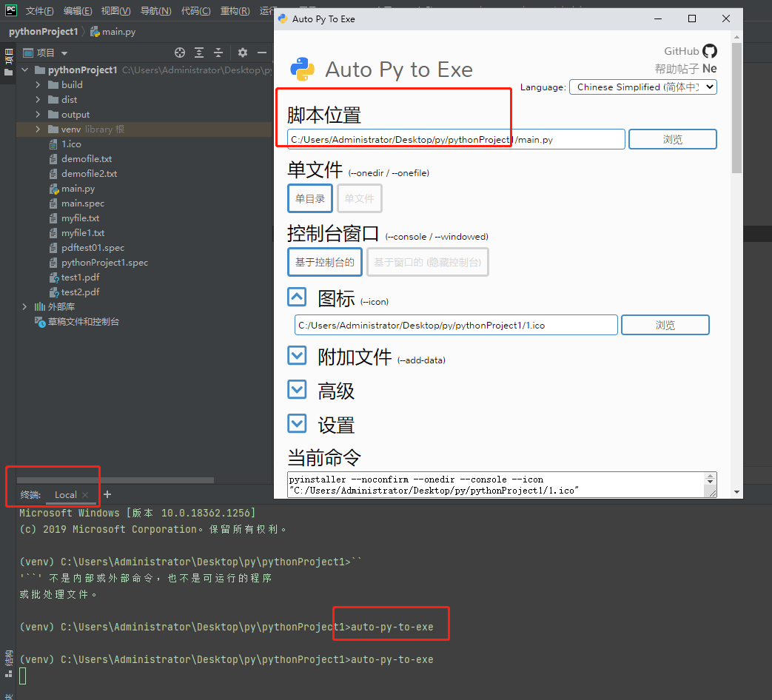772x700 pixels.
Task: Click the test1.pdf file icon
Action: click(54, 277)
